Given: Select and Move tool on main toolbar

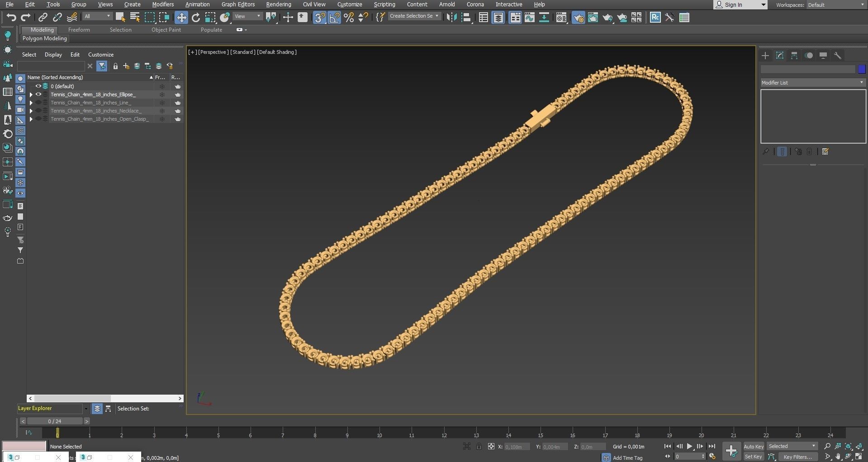Looking at the screenshot, I should pos(181,18).
